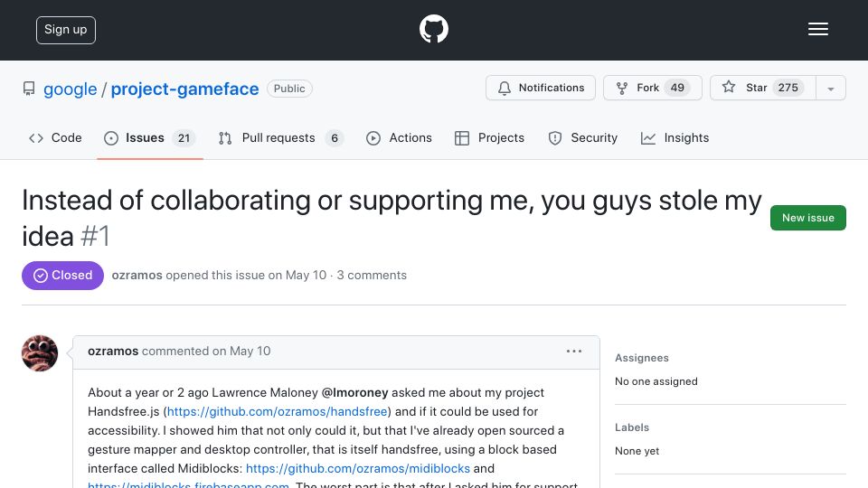Click the Fork button's fork icon
This screenshot has width=868, height=488.
(x=622, y=88)
